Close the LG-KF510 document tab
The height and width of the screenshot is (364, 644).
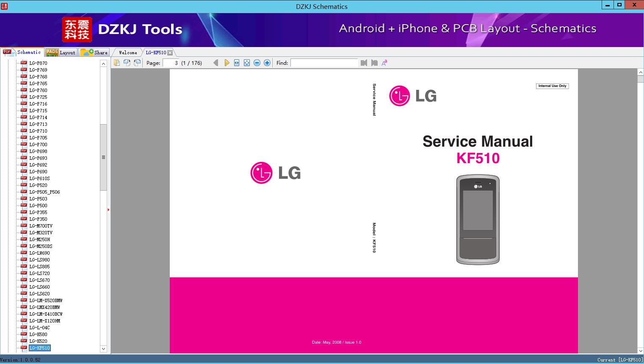point(170,53)
